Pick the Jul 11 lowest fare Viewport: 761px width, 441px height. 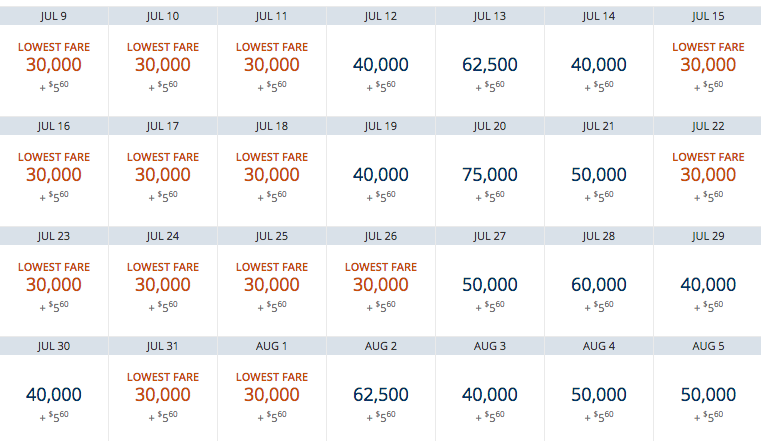[272, 64]
